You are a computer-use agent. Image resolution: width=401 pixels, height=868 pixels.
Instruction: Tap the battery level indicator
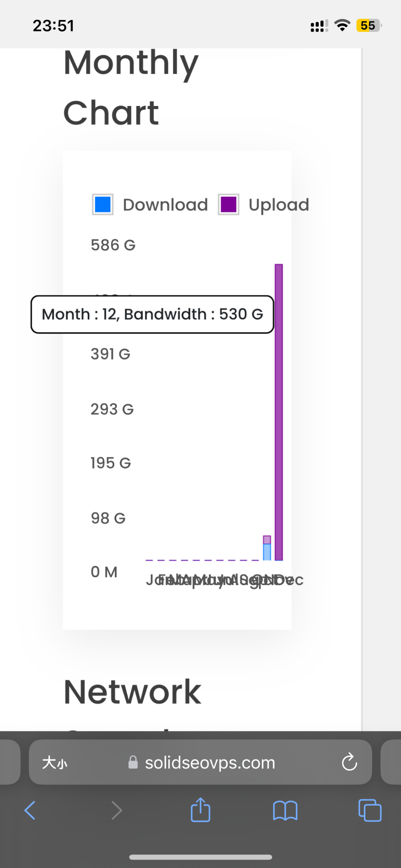(369, 25)
